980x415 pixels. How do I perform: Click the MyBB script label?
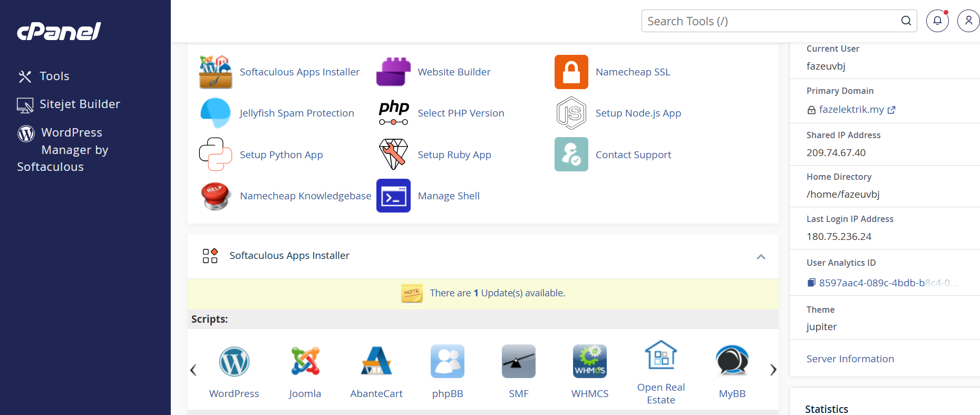click(732, 394)
